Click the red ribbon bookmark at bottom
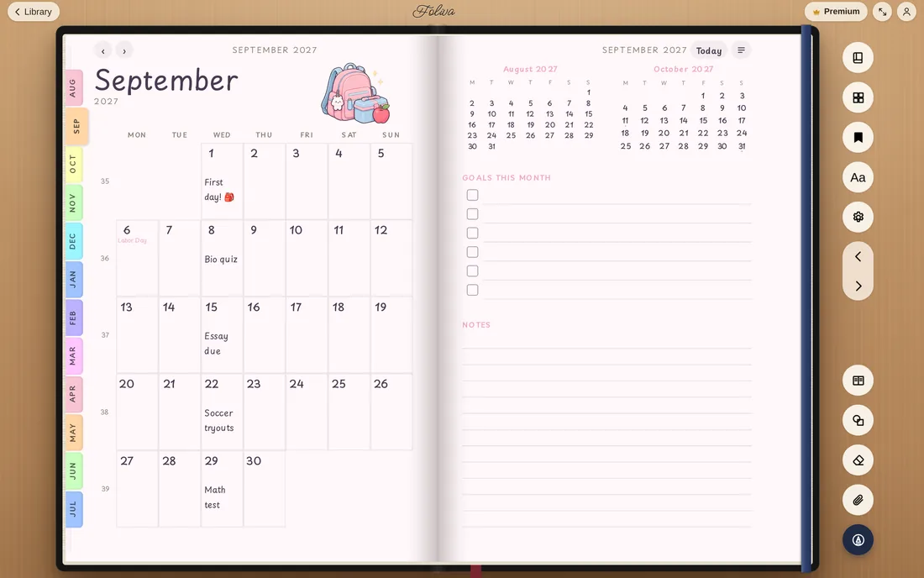Screen dimensions: 924x578 (475, 570)
